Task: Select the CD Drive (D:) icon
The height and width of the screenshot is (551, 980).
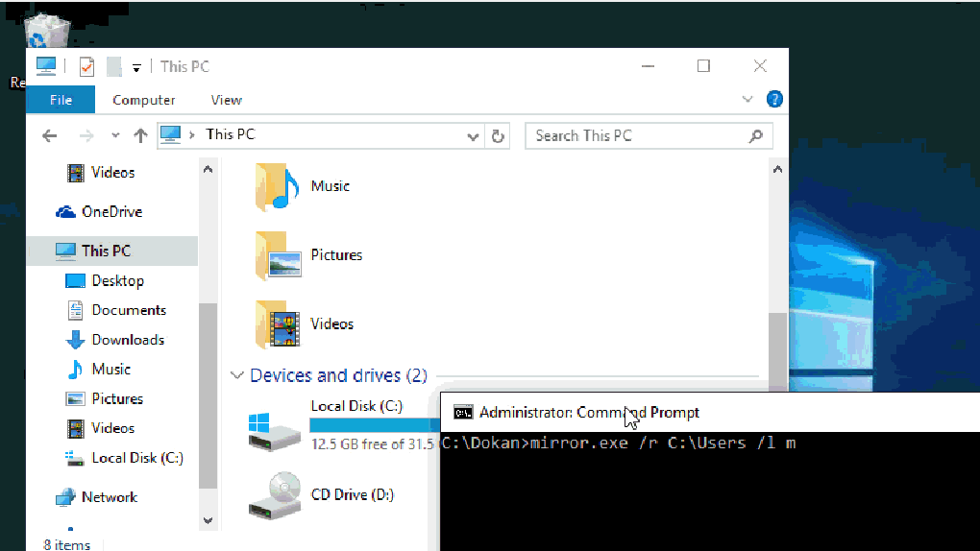Action: [275, 494]
